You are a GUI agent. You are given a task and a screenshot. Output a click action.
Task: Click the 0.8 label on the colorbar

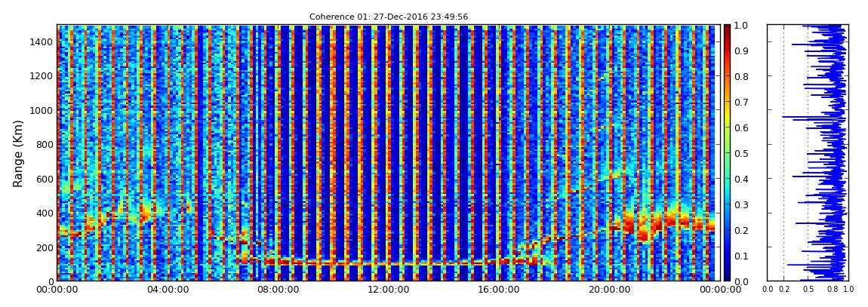(742, 77)
